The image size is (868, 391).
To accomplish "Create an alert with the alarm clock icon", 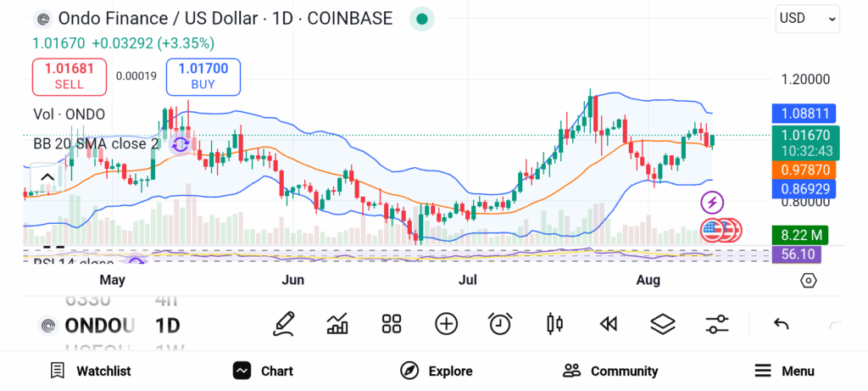I will [500, 323].
